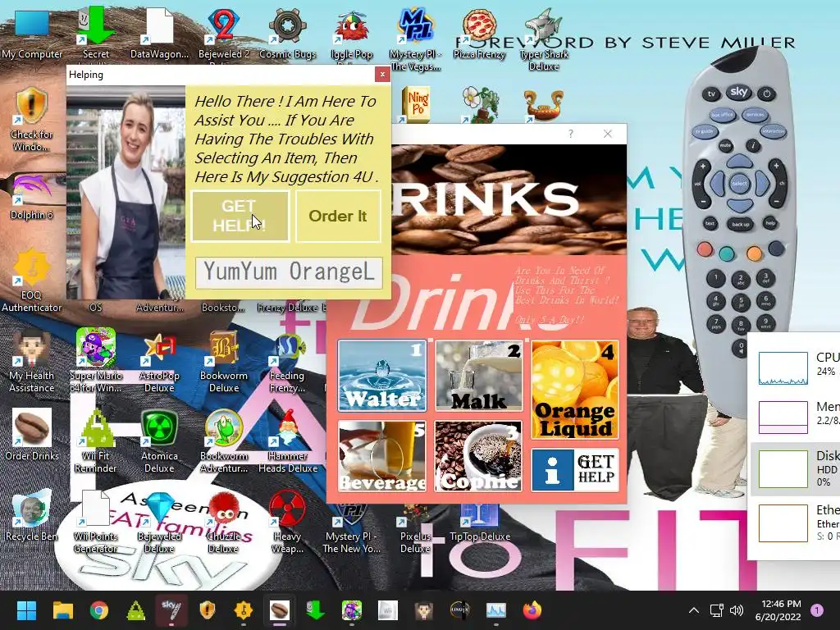Click GET HELP info button in Drinks window
Viewport: 840px width, 630px height.
(575, 470)
